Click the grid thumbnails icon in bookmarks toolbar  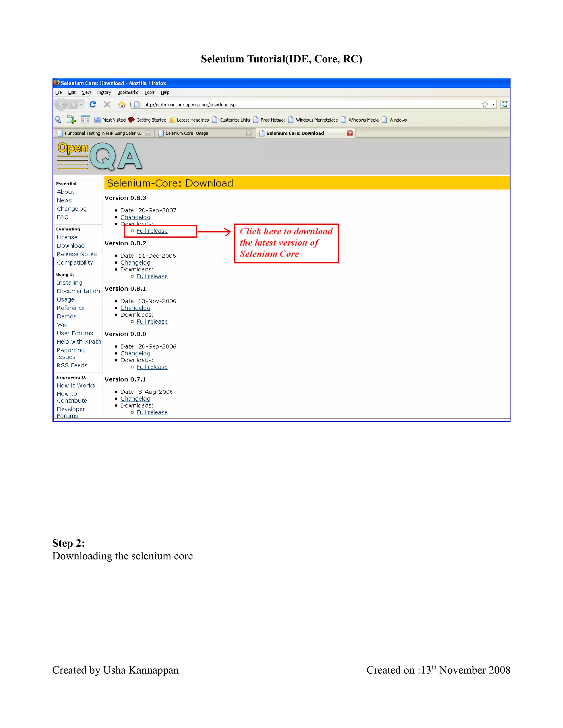tap(86, 120)
